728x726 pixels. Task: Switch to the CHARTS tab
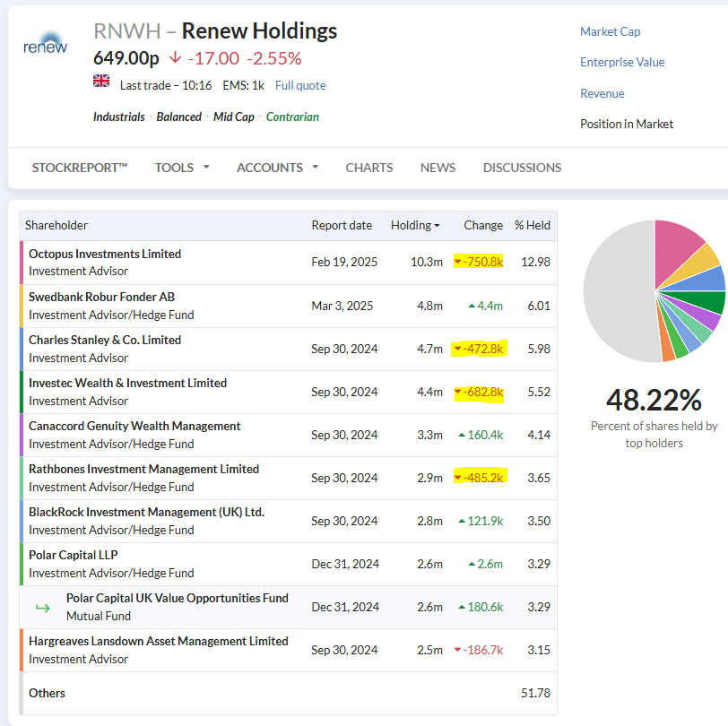pos(369,168)
